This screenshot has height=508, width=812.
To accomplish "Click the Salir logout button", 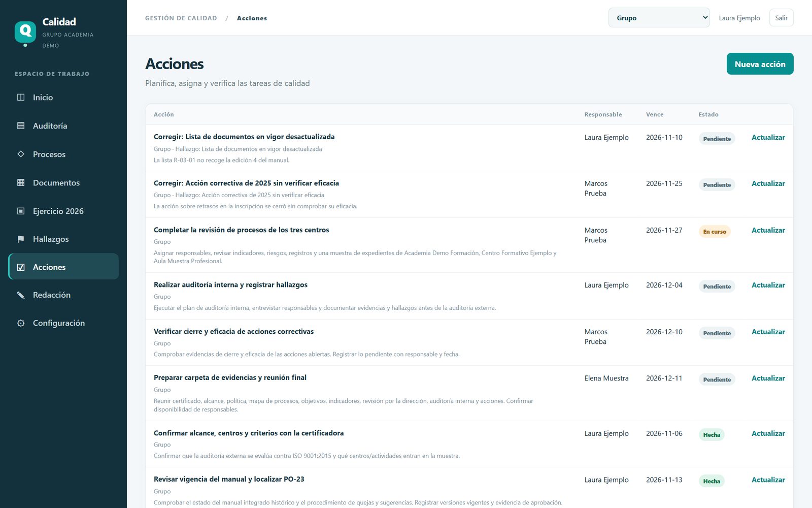I will pyautogui.click(x=781, y=18).
